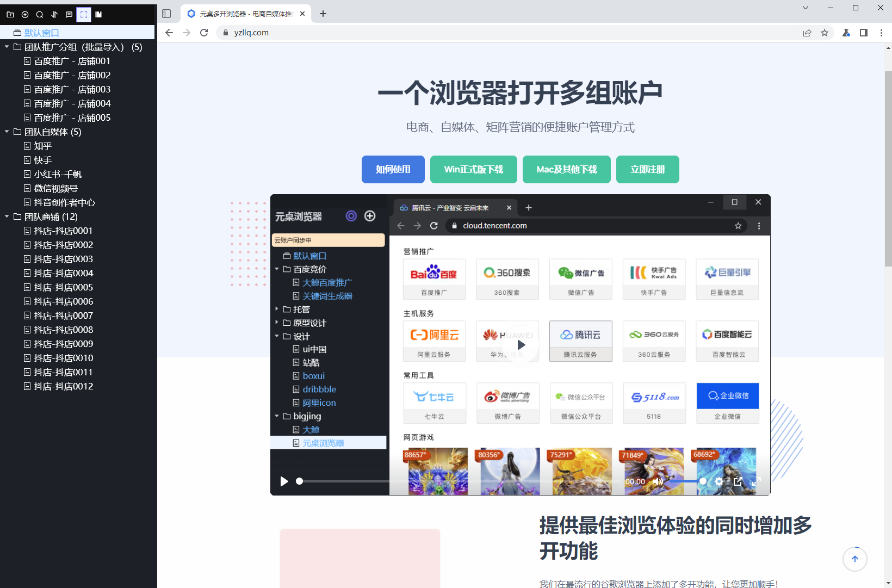The image size is (892, 588).
Task: Click the share page icon in address bar
Action: coord(807,33)
